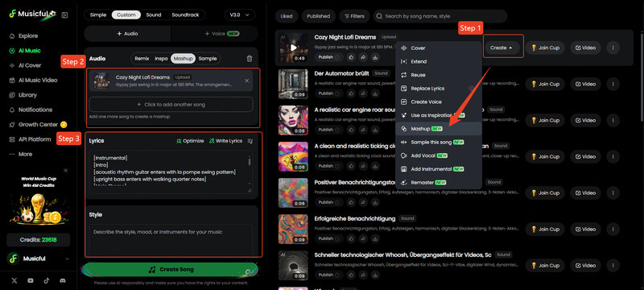Delete the Audio section with trash icon
This screenshot has width=644, height=290.
coord(250,59)
